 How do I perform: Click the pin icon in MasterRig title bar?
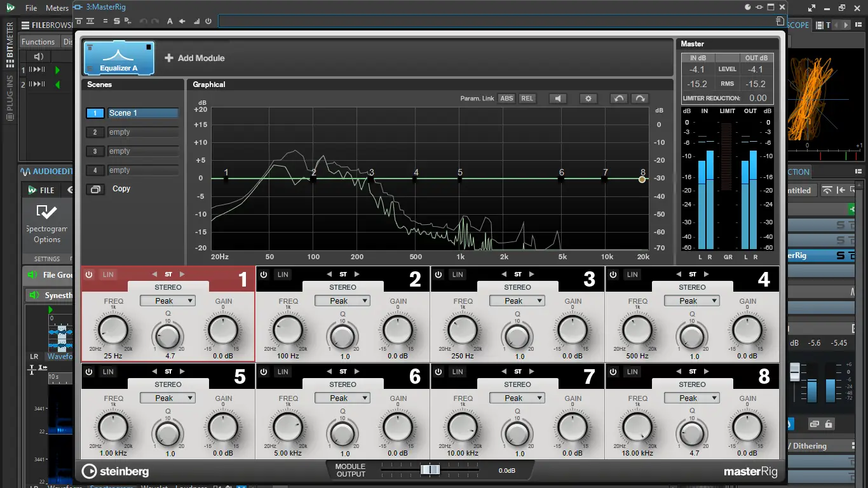pos(759,7)
